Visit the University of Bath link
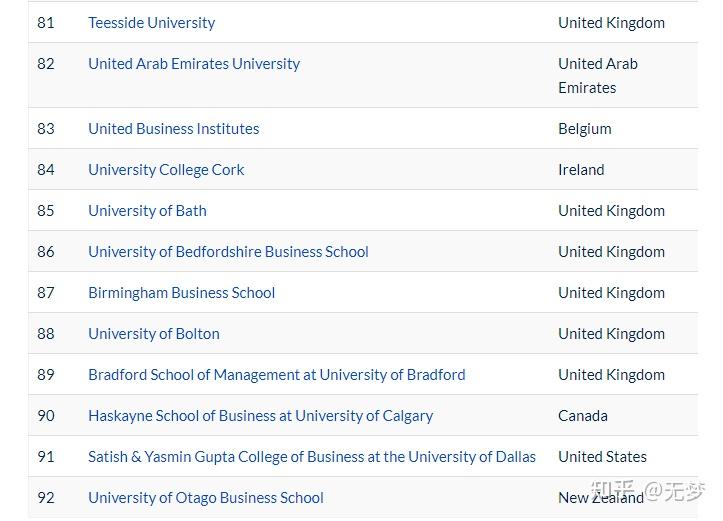 pos(147,211)
